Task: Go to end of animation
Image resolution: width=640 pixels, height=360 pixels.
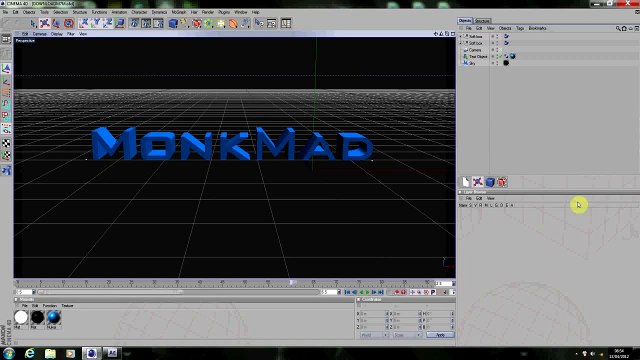Action: (x=381, y=292)
